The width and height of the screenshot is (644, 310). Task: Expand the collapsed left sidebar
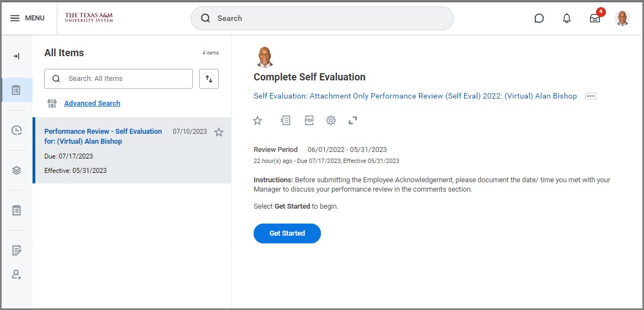17,56
